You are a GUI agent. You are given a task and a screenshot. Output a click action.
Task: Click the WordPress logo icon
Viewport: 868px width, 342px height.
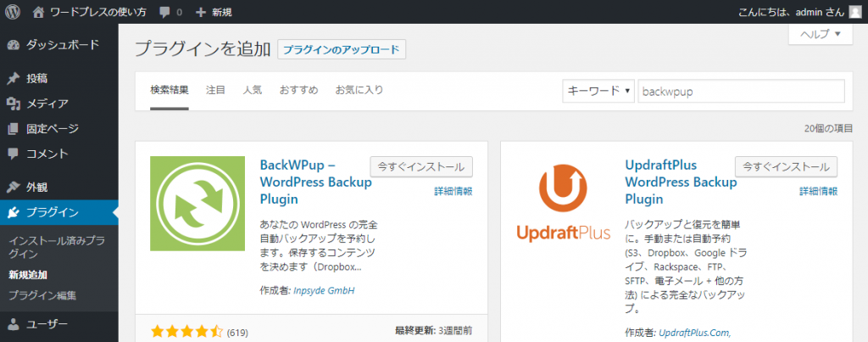click(13, 12)
